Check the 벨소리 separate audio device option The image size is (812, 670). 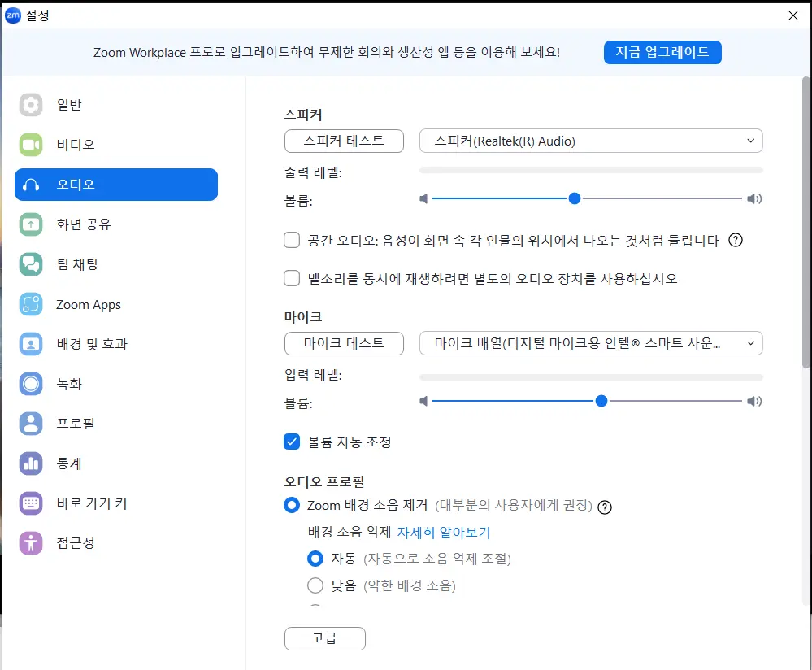pyautogui.click(x=292, y=278)
